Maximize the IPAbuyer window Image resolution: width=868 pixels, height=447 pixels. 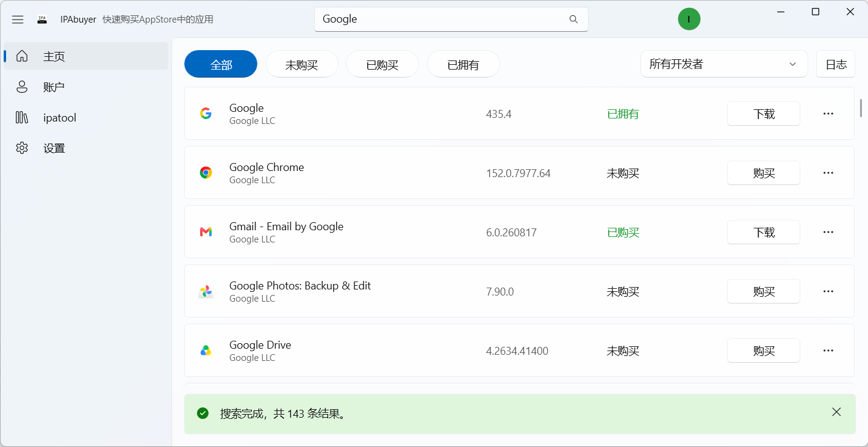(x=816, y=12)
